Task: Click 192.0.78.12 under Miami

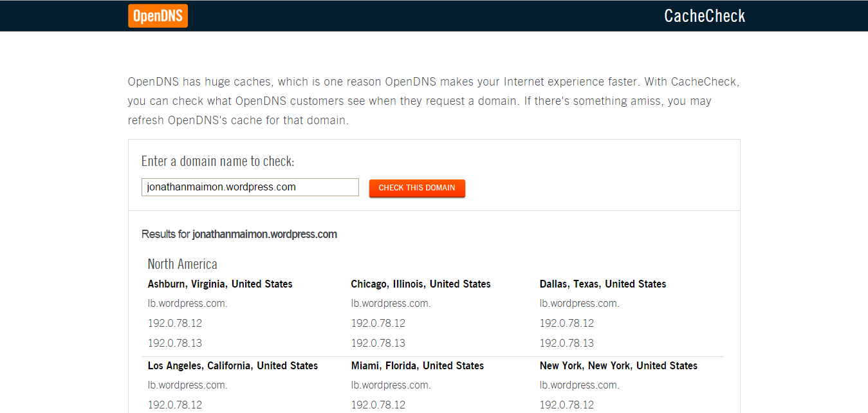Action: click(378, 405)
